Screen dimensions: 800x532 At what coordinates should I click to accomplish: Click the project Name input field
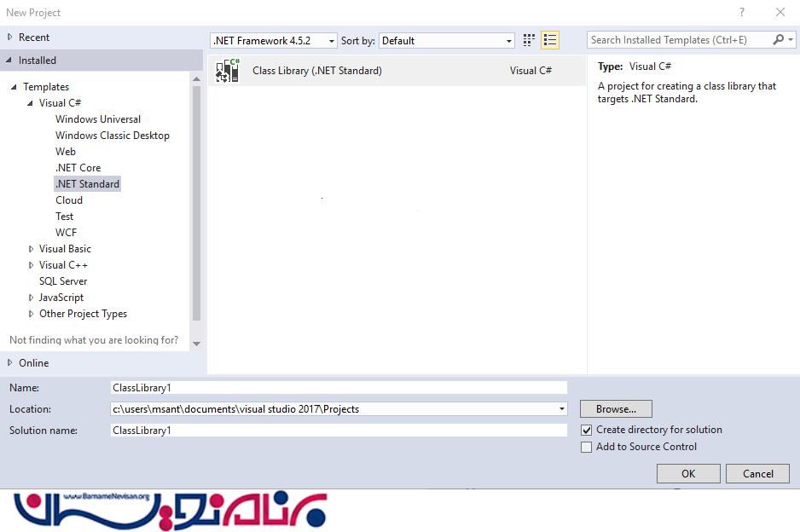339,388
